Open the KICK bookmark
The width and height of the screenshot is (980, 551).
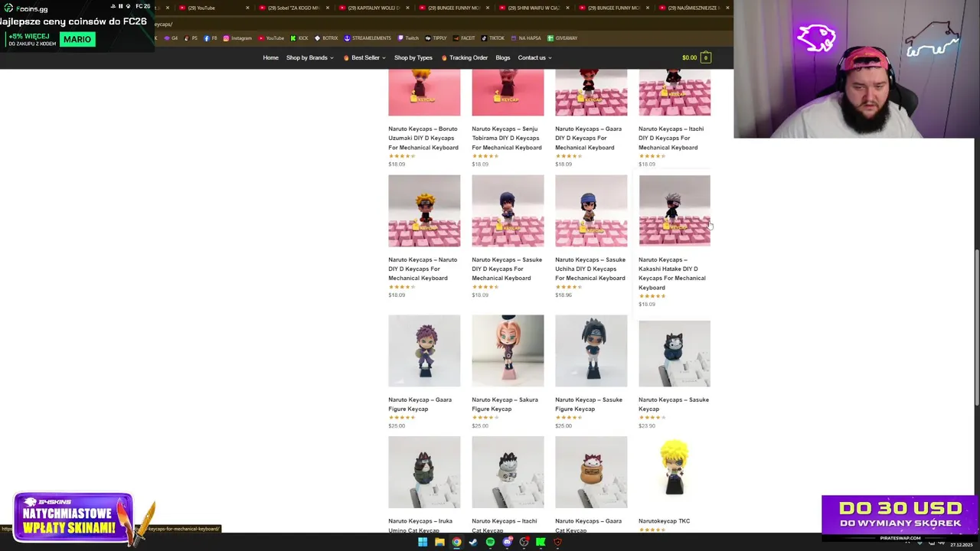point(299,38)
